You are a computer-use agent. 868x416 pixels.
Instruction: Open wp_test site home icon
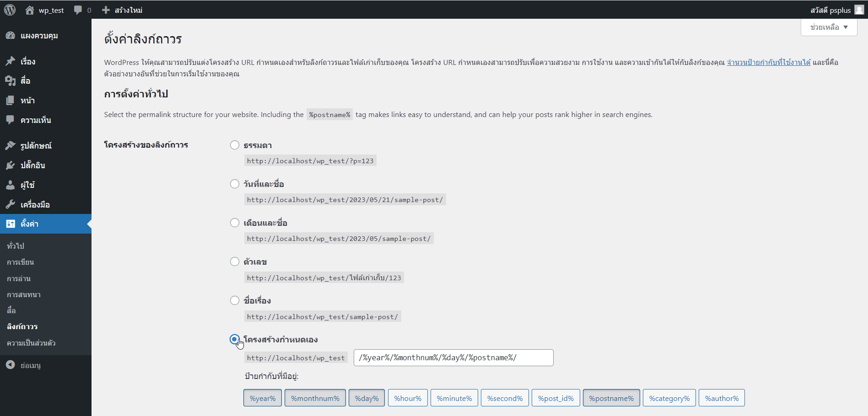[30, 10]
